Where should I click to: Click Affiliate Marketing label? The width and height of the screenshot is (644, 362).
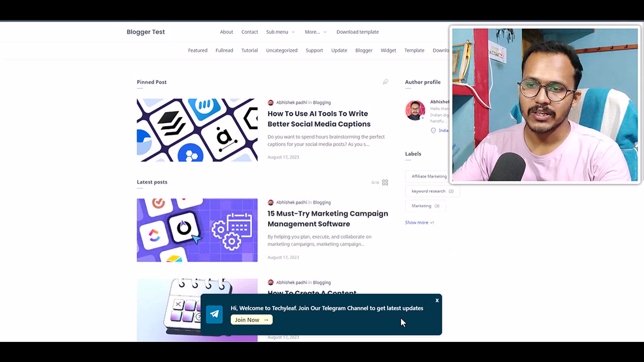tap(429, 176)
